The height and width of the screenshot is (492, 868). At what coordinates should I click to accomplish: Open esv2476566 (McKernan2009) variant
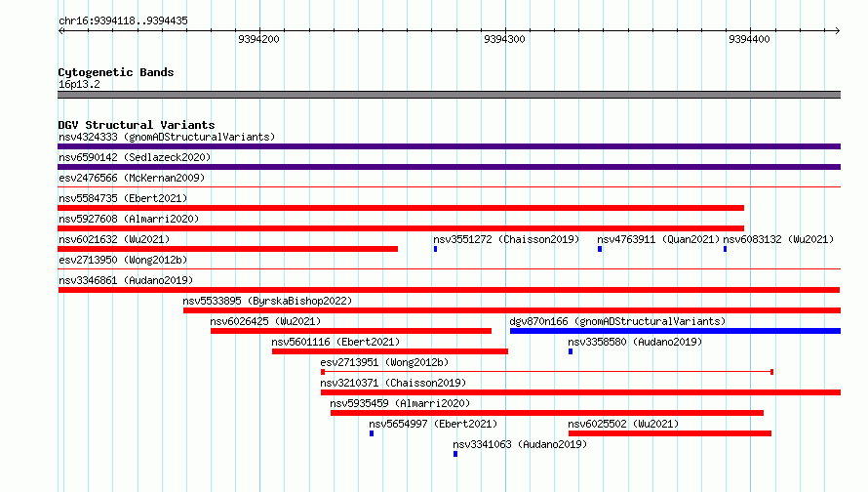pos(132,178)
